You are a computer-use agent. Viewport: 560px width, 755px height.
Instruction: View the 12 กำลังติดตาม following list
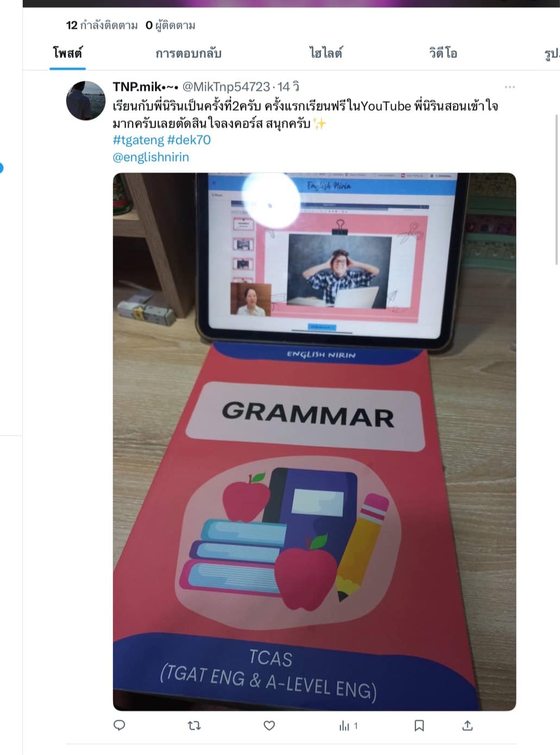(102, 25)
